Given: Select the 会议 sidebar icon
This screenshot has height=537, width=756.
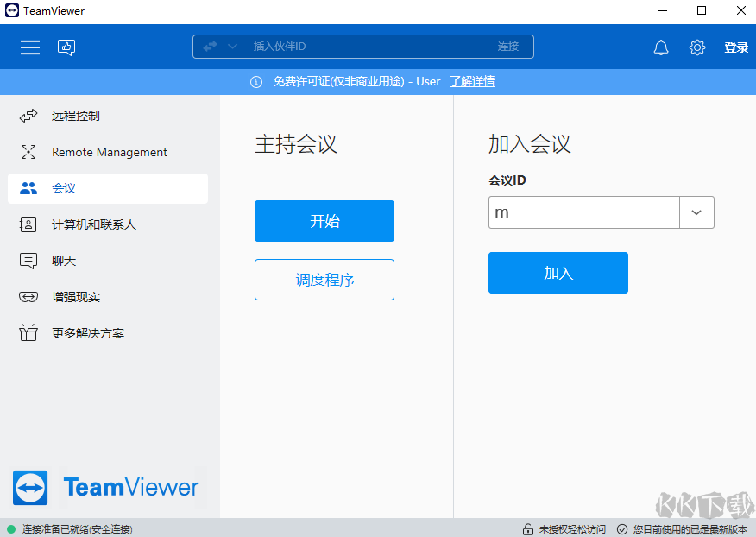Looking at the screenshot, I should point(30,188).
